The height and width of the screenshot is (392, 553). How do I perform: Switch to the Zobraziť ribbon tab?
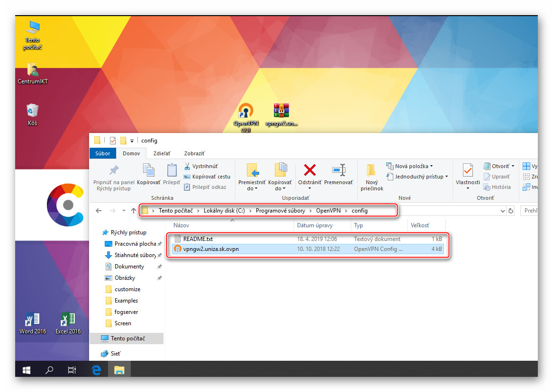click(194, 153)
